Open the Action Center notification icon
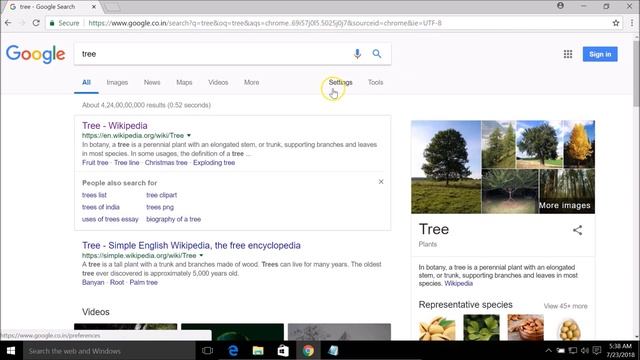 [x=597, y=351]
